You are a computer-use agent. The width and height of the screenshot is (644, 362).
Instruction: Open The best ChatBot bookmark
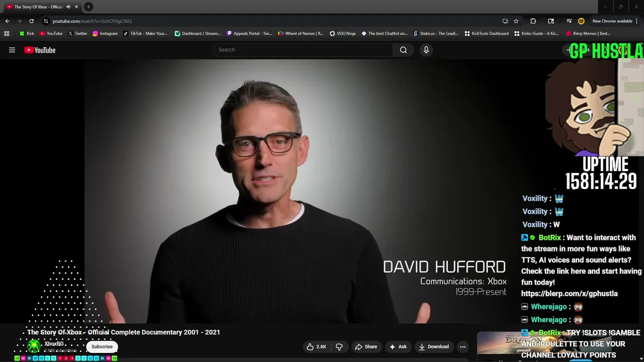tap(384, 34)
